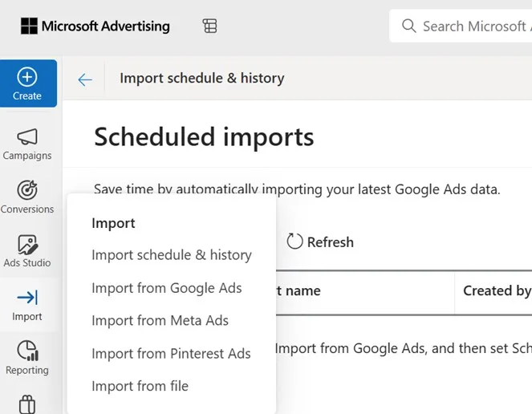This screenshot has height=414, width=532.
Task: Open Ads Studio from the sidebar
Action: click(27, 251)
